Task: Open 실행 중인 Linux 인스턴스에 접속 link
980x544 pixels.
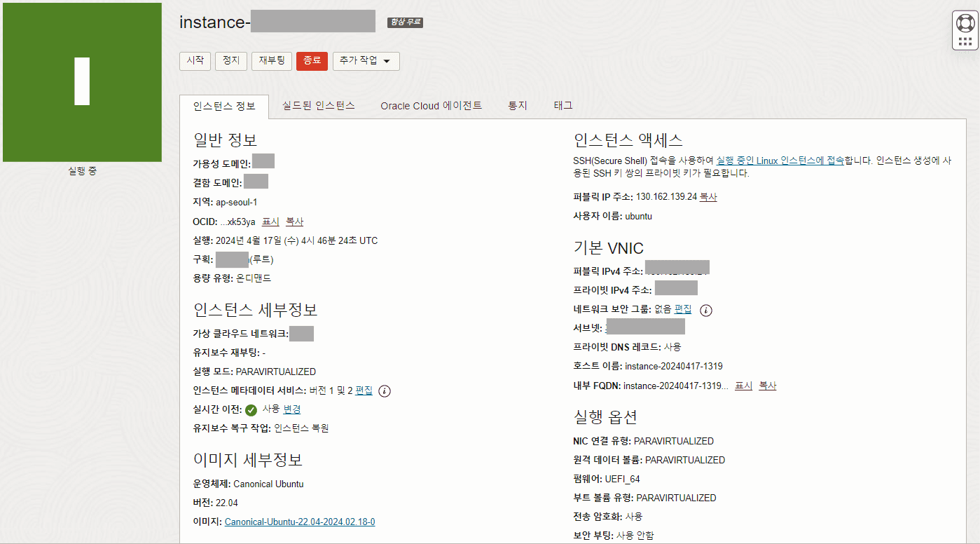Action: coord(780,161)
